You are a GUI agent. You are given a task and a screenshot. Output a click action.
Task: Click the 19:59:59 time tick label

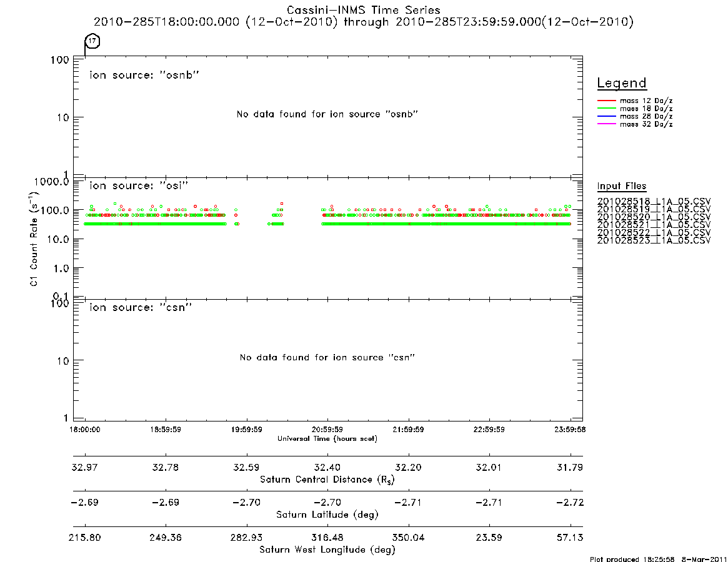point(247,430)
